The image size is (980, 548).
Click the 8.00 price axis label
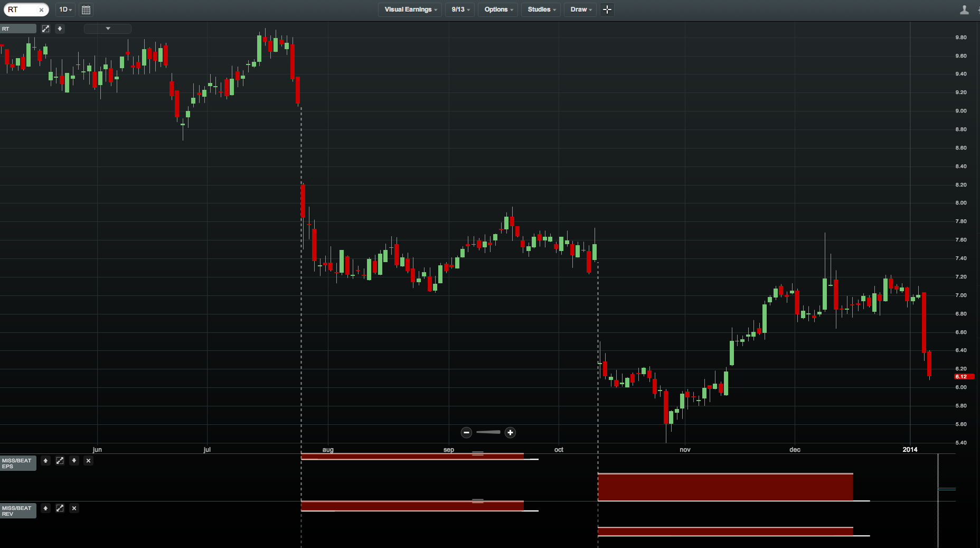click(961, 203)
